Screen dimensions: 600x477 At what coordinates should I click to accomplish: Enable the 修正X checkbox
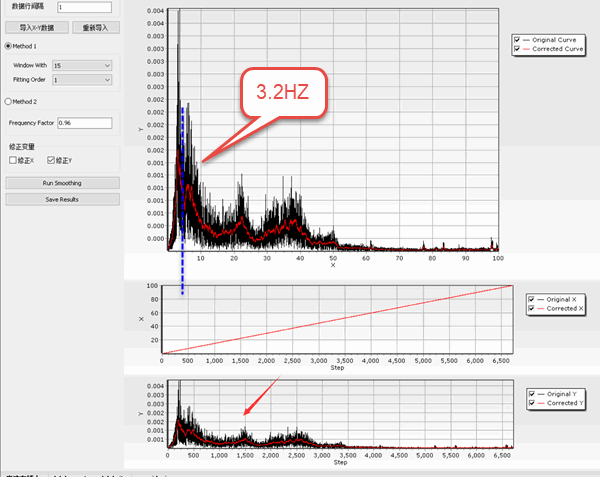pyautogui.click(x=13, y=160)
